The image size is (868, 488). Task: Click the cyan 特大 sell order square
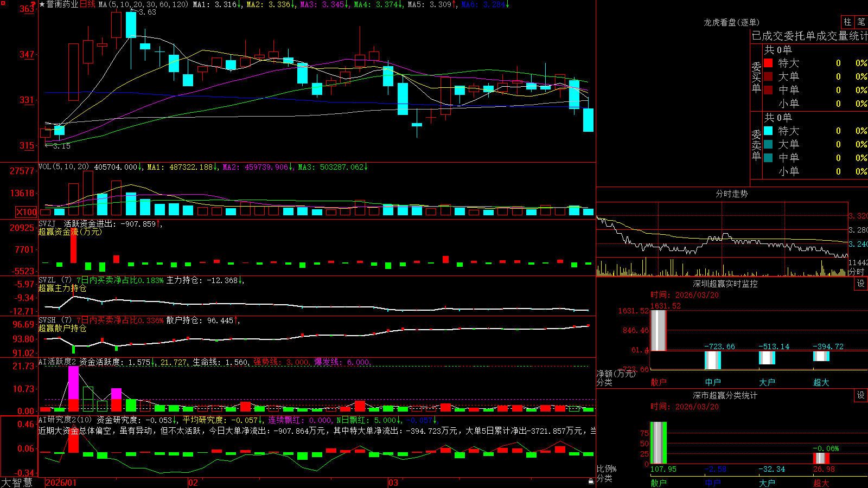(768, 131)
